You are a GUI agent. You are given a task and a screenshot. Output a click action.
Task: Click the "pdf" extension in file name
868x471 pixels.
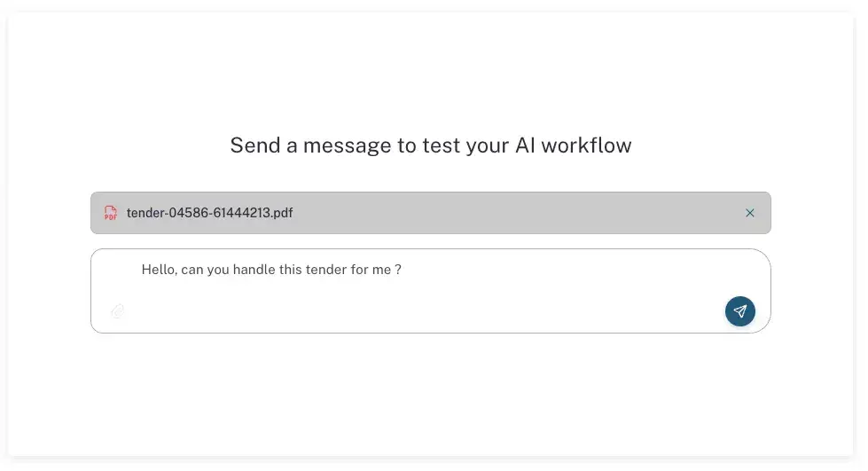coord(284,213)
